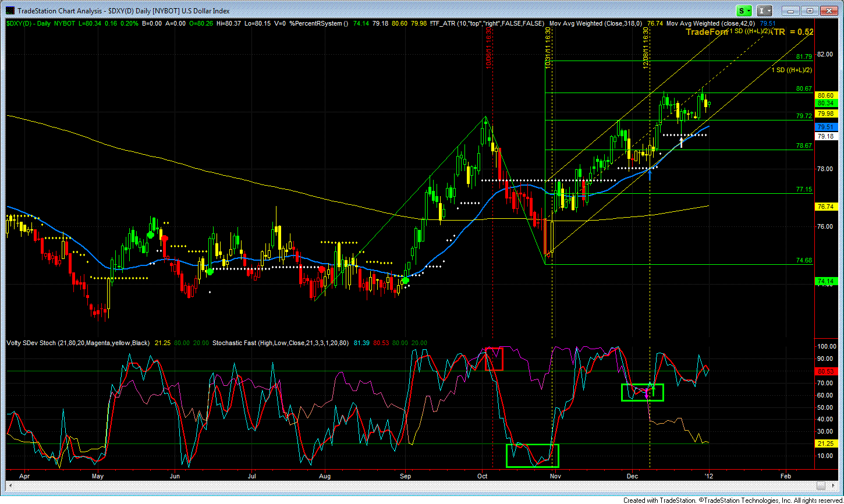Click the 'Mov Avg Weighted (Close,318,0)' label
Image resolution: width=844 pixels, height=504 pixels.
click(x=595, y=23)
